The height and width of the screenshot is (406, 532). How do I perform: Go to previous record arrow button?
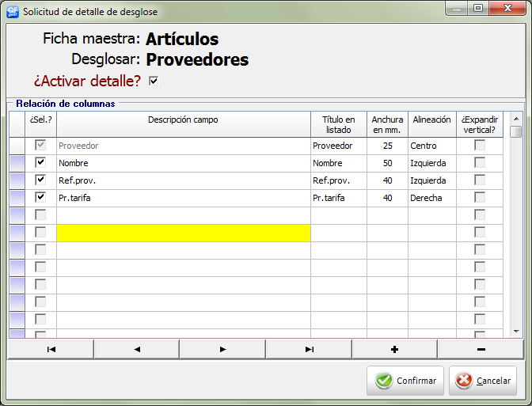[137, 349]
